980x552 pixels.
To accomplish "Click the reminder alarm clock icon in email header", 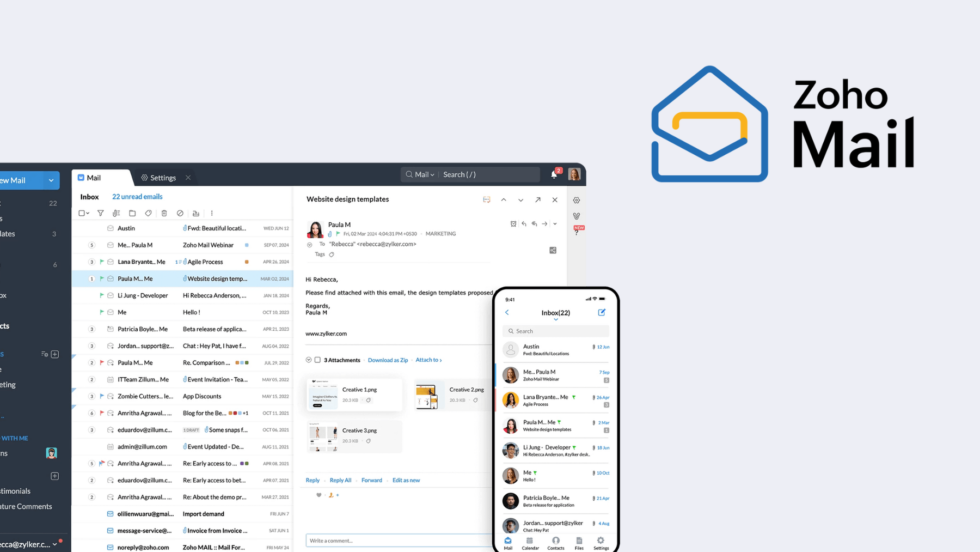I will point(513,224).
